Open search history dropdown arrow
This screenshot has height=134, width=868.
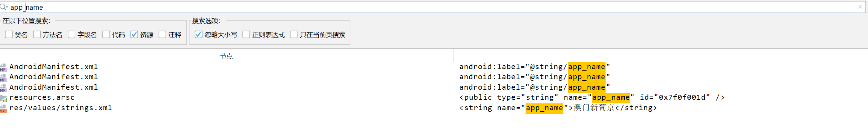[7, 7]
